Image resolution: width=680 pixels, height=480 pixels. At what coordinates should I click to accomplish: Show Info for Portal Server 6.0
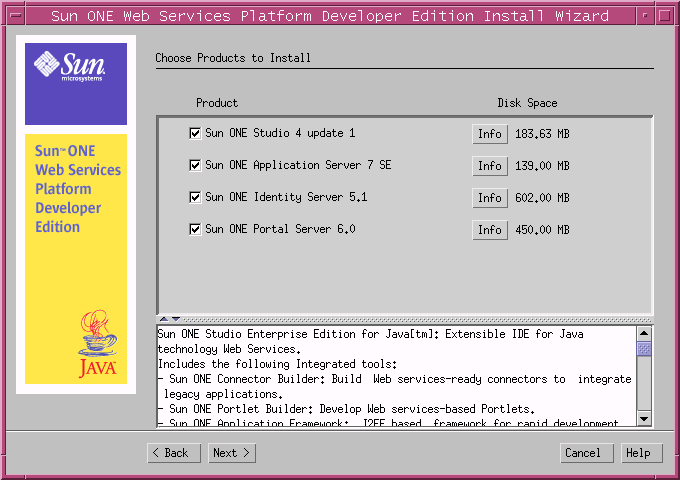point(490,230)
